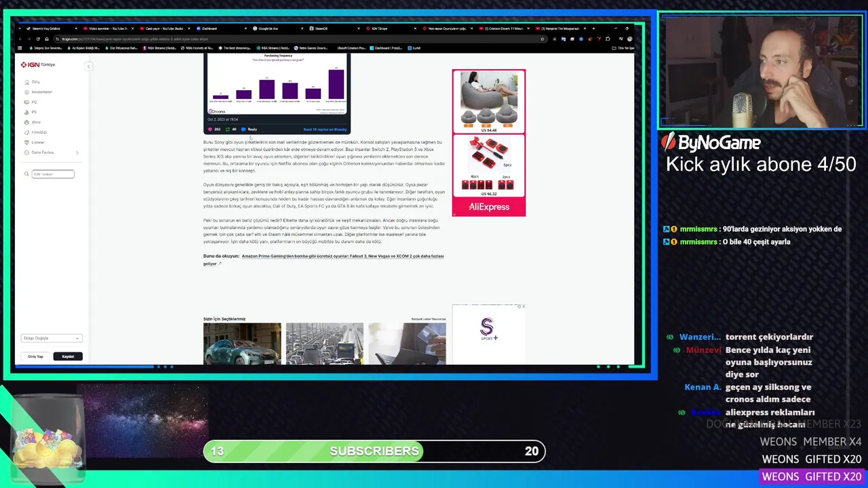868x488 pixels.
Task: Expand the Daha Fazlası sidebar menu
Action: tap(51, 152)
